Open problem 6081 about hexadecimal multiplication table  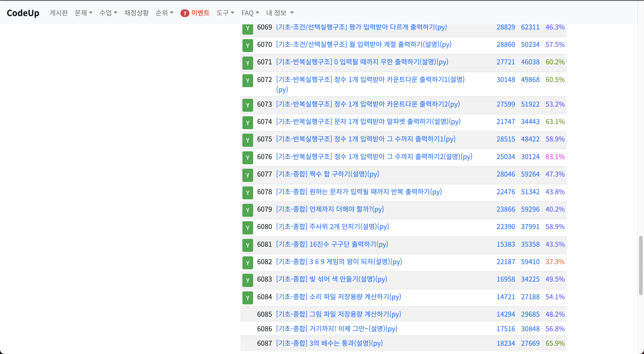point(332,244)
